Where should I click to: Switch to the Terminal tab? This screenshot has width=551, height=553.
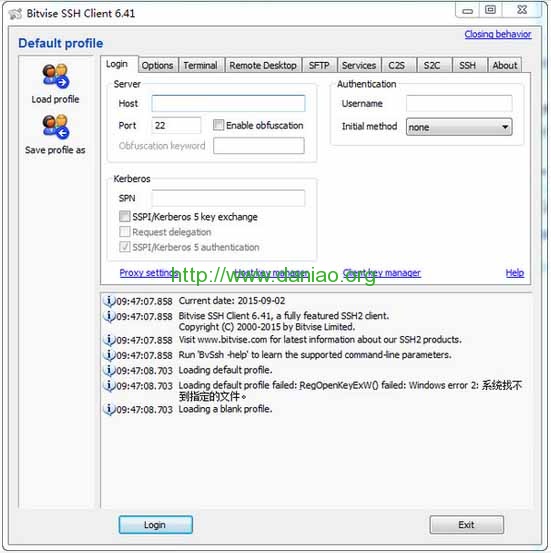click(200, 66)
